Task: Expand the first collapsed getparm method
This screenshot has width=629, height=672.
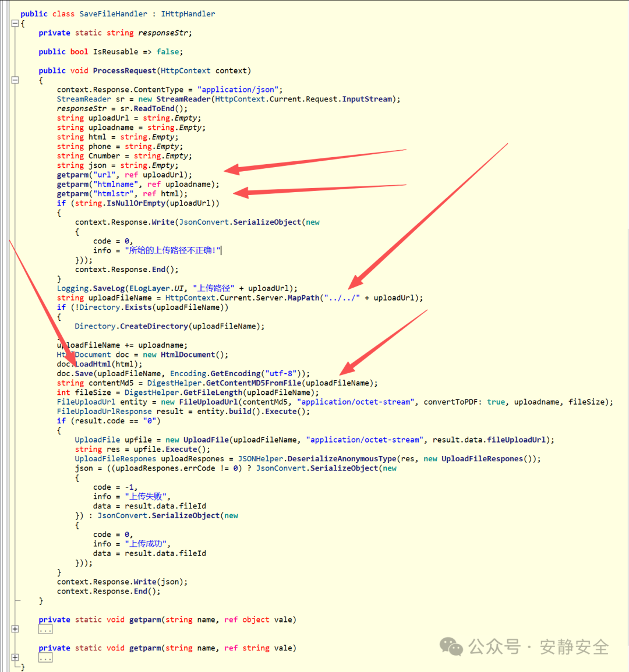Action: click(x=15, y=629)
